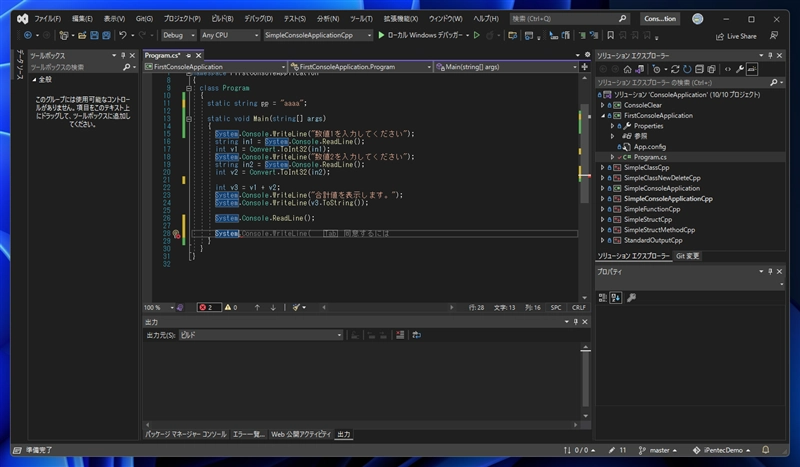Click the breakpoint marker in the editor margin

click(177, 234)
